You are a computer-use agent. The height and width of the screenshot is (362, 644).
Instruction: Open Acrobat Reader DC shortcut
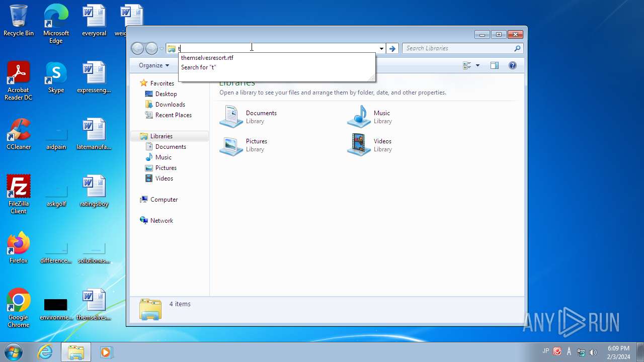(x=19, y=81)
